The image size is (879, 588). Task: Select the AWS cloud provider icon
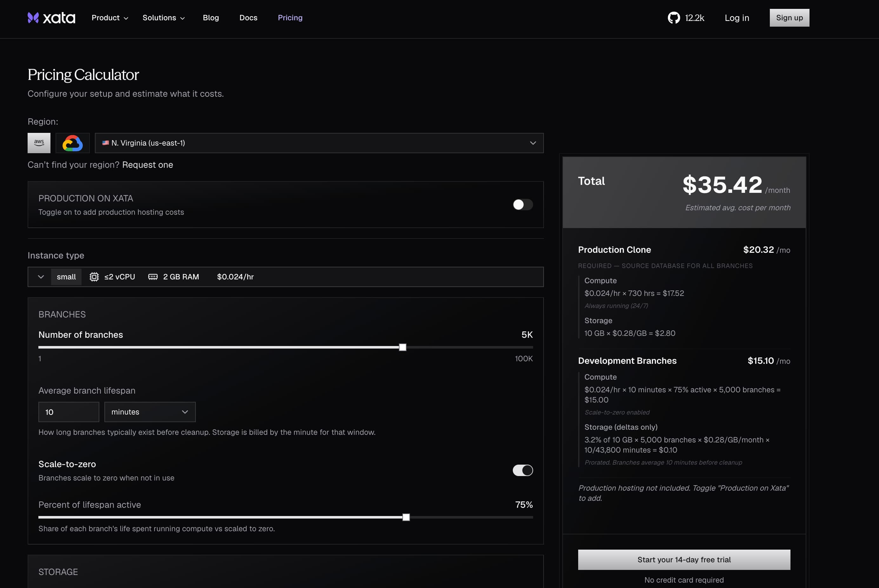39,143
